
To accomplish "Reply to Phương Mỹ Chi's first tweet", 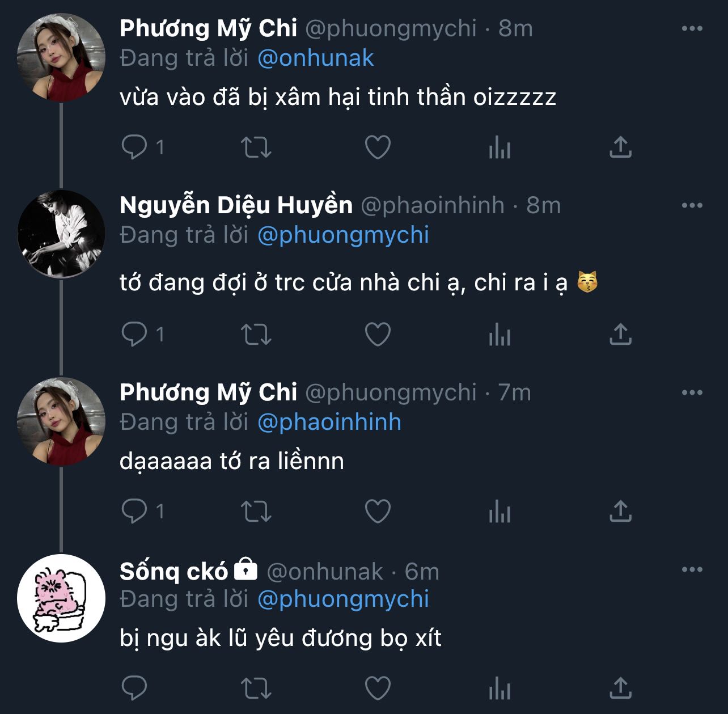I will point(134,147).
